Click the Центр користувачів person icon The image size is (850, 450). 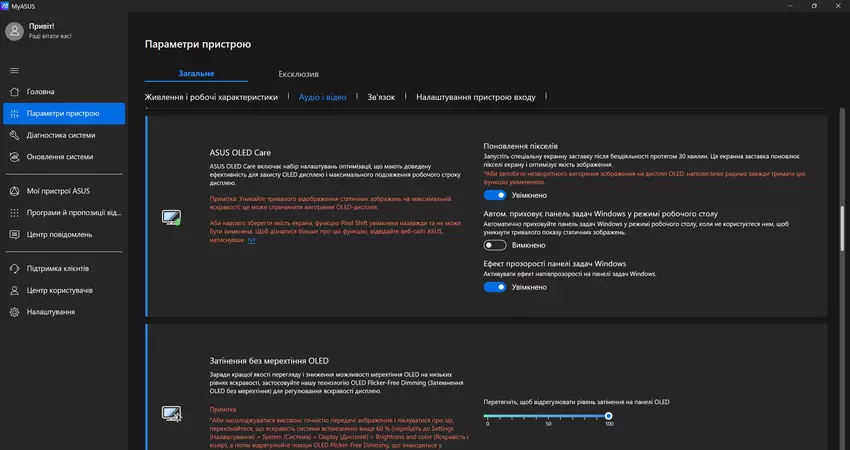pyautogui.click(x=14, y=290)
